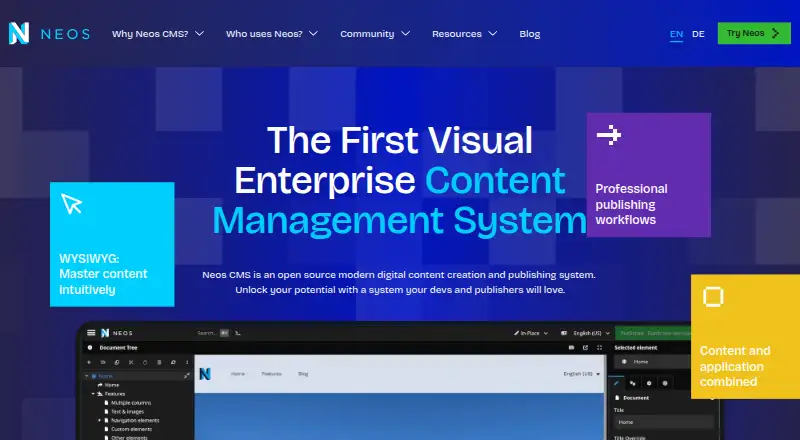Click the fullscreen icon above the preview canvas
This screenshot has height=440, width=800.
599,348
